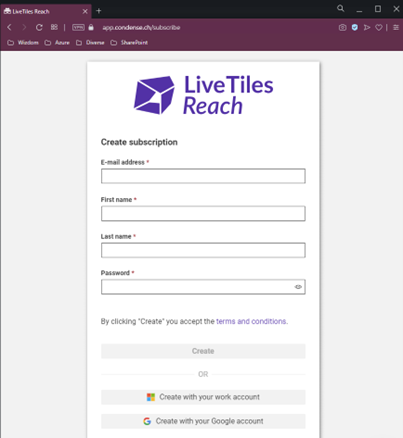Focus the Last name field
Screen dimensions: 403x438
point(203,250)
